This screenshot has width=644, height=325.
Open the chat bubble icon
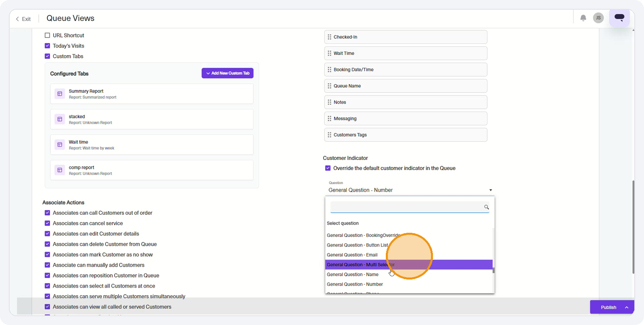click(619, 18)
